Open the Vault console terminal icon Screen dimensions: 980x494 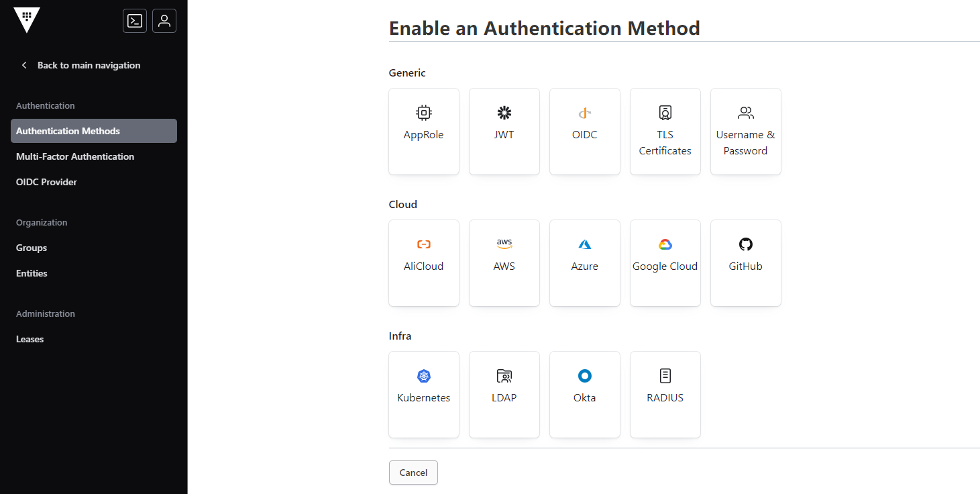point(135,21)
